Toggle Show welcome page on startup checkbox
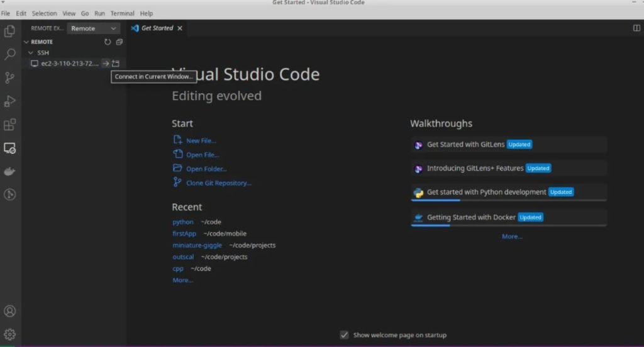644x347 pixels. (344, 334)
